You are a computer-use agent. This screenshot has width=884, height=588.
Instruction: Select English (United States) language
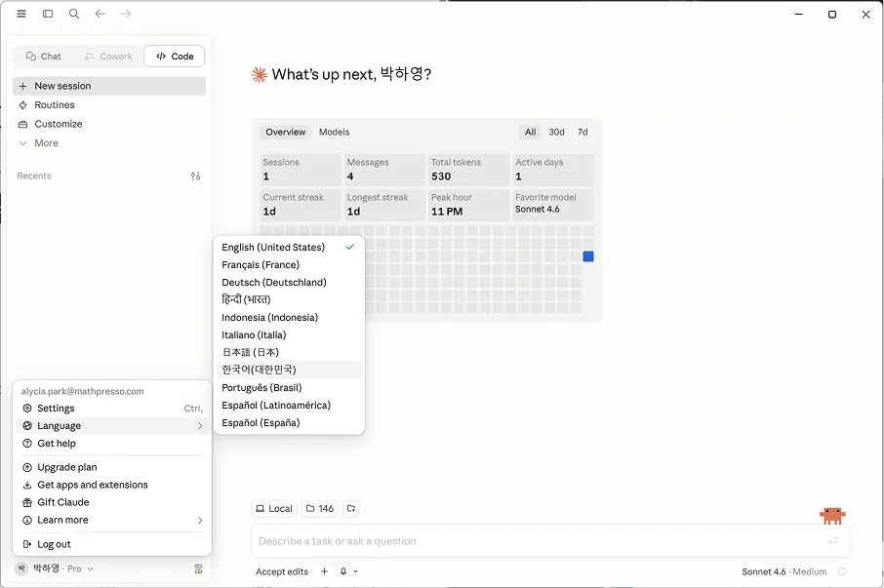289,248
